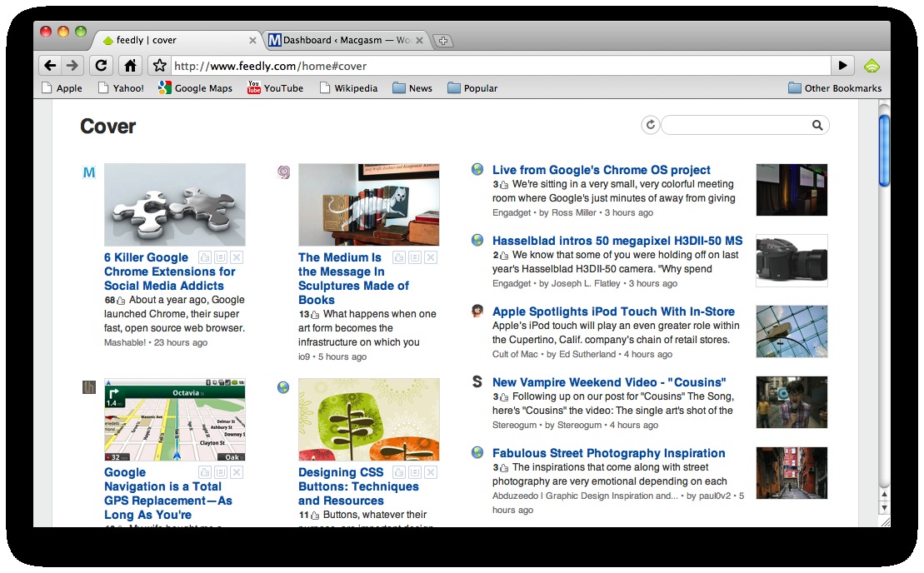This screenshot has height=573, width=924.
Task: Dismiss the Designing CSS Buttons card
Action: click(x=431, y=472)
